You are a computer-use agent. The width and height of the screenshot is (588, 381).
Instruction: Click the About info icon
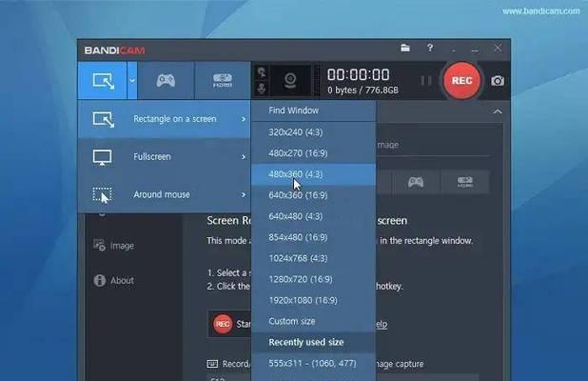coord(99,280)
